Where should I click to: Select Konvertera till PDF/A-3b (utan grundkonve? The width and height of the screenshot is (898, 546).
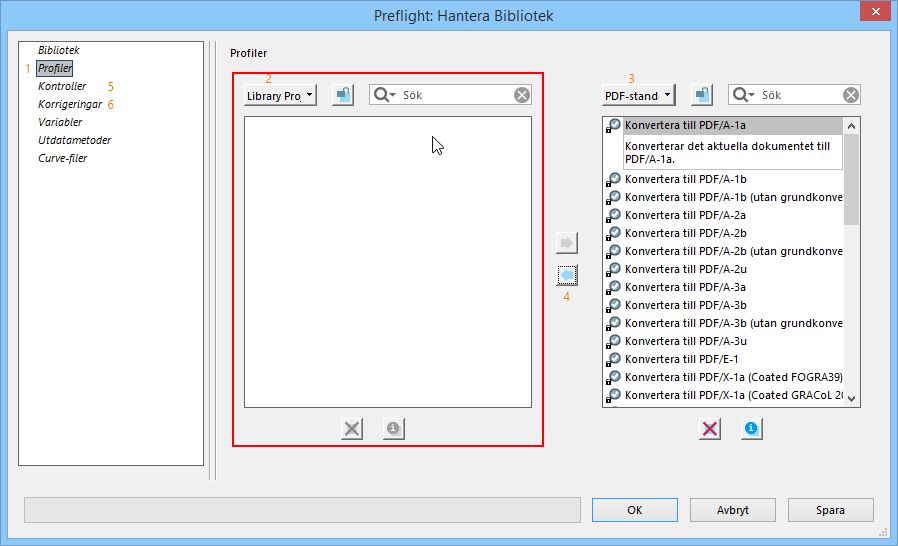pyautogui.click(x=732, y=323)
